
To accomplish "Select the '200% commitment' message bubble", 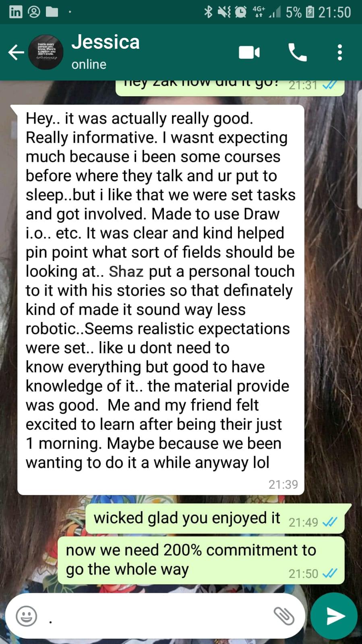I will click(x=201, y=560).
